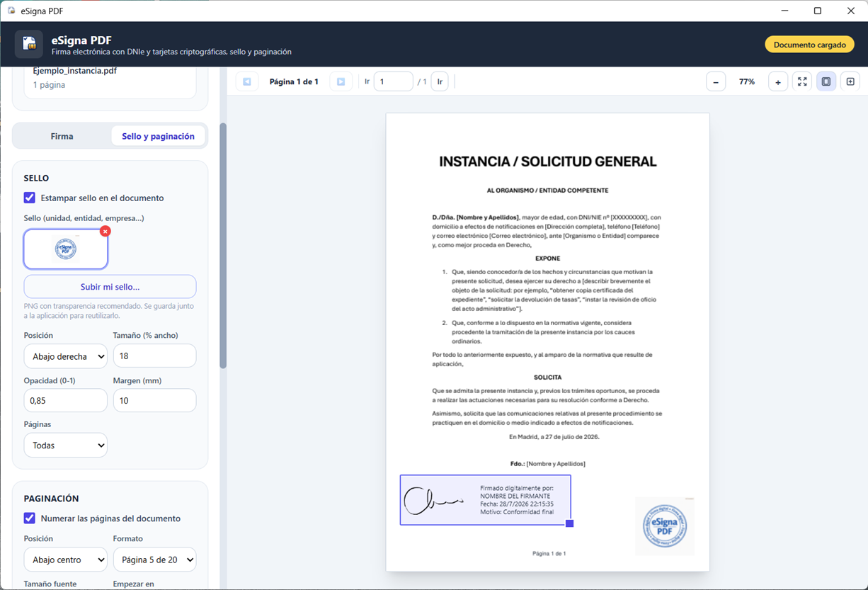The image size is (868, 590).
Task: Toggle the single page view icon
Action: (x=826, y=81)
